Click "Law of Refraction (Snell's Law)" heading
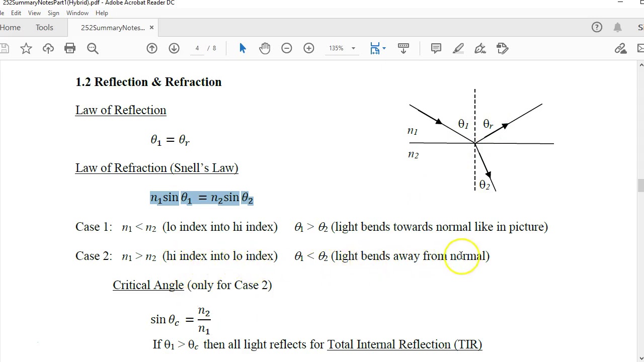 click(x=157, y=168)
